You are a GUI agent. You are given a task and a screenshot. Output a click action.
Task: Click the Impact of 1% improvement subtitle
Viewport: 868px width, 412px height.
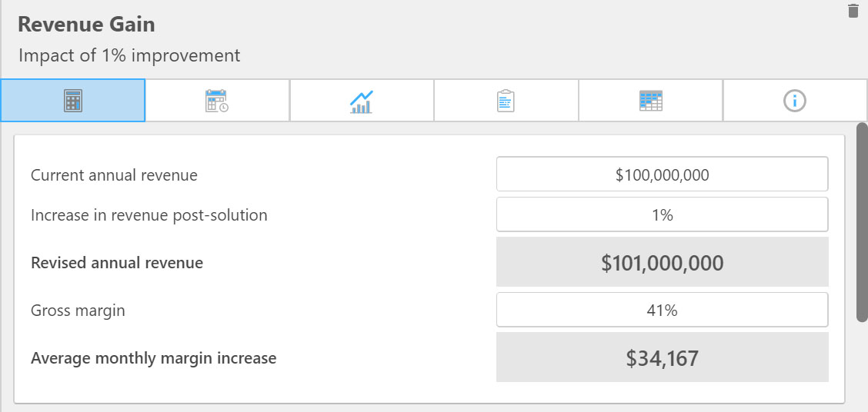click(129, 55)
